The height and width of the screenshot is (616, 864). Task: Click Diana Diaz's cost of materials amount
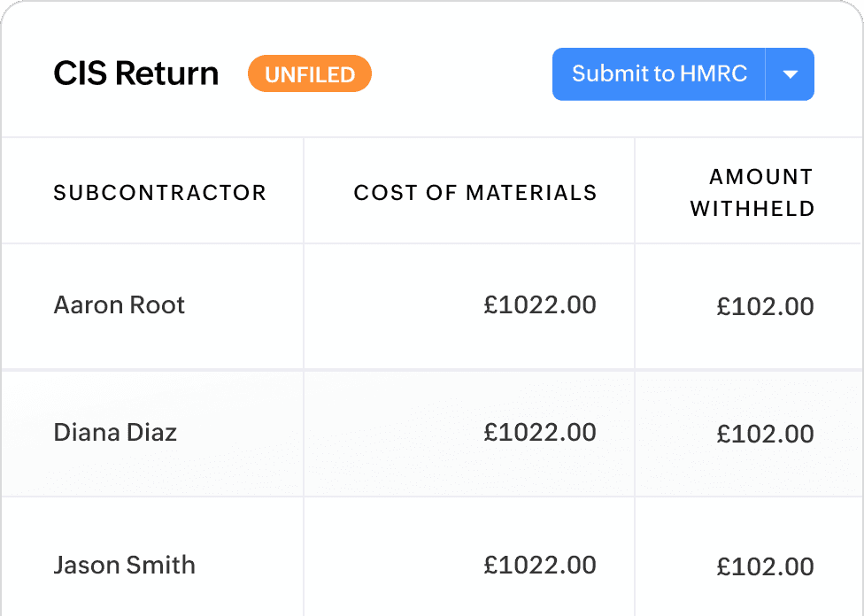(x=540, y=433)
